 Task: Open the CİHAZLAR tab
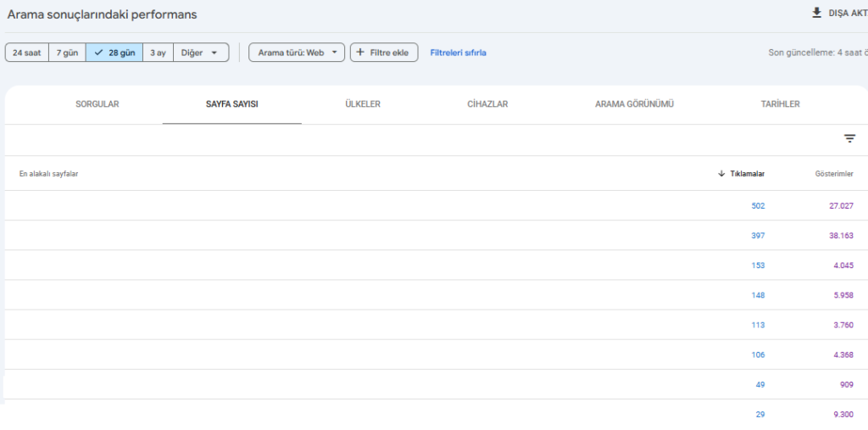coord(487,104)
